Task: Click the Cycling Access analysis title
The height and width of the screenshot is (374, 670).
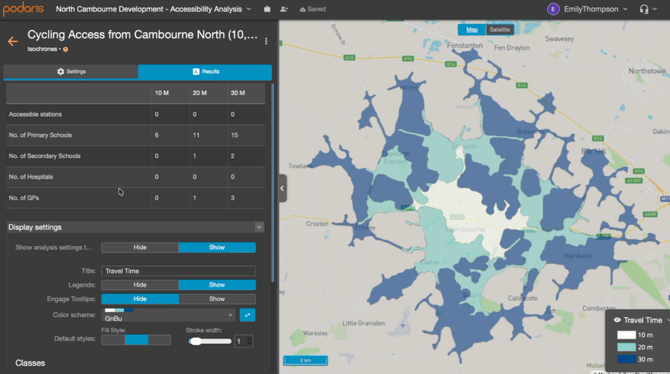Action: point(142,35)
